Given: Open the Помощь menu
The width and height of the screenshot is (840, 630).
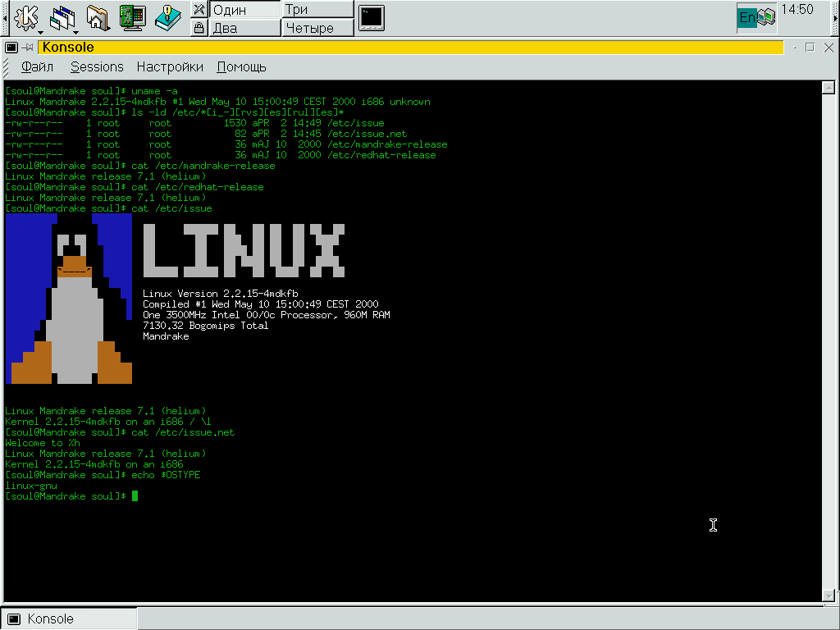Looking at the screenshot, I should pos(242,67).
